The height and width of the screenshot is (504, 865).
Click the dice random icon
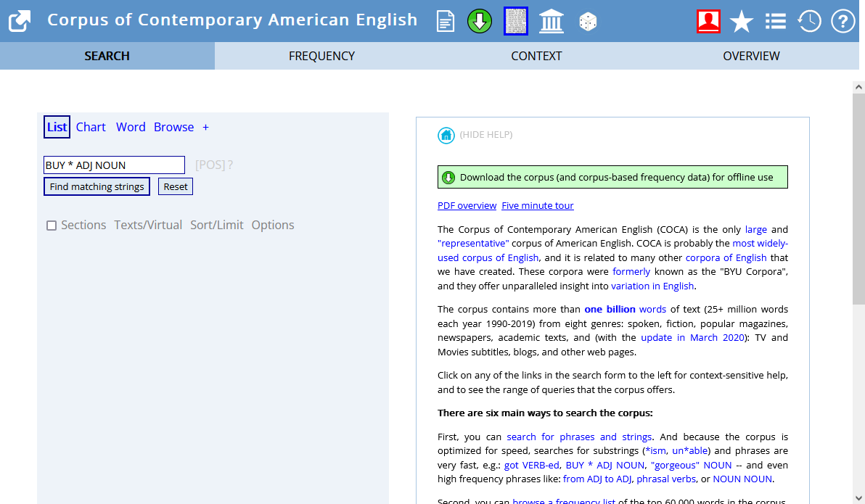pyautogui.click(x=588, y=22)
